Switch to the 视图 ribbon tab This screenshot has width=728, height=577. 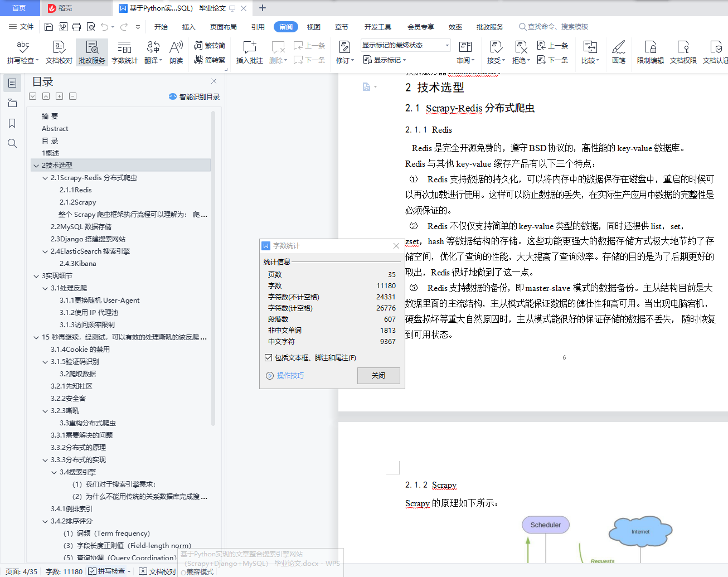click(314, 27)
